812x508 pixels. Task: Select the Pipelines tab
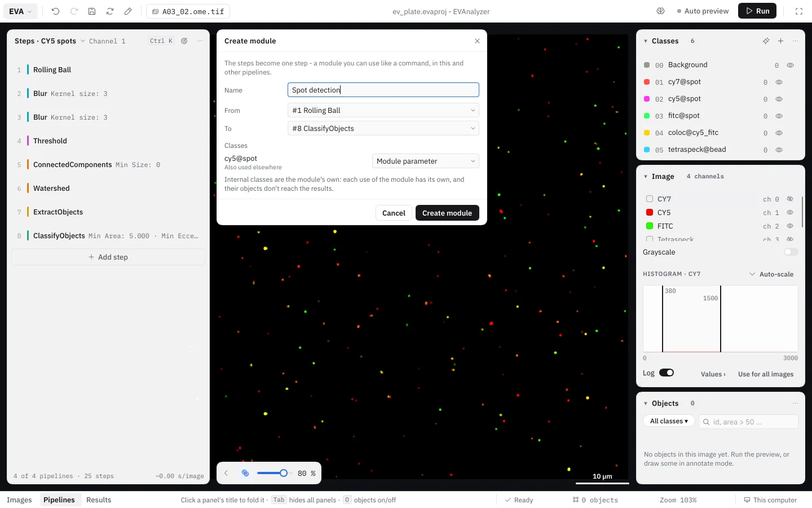59,500
